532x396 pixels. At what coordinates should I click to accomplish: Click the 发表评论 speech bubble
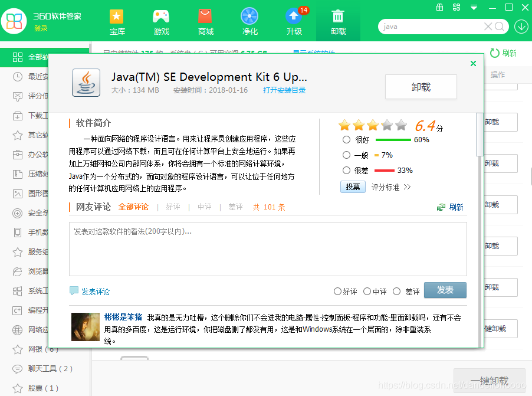(x=74, y=291)
